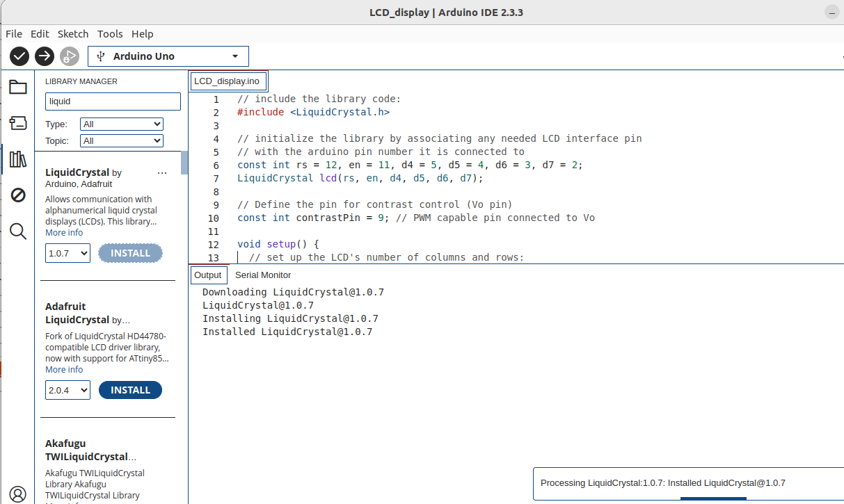The width and height of the screenshot is (844, 504).
Task: Open the Sketchbook folder icon
Action: point(17,87)
